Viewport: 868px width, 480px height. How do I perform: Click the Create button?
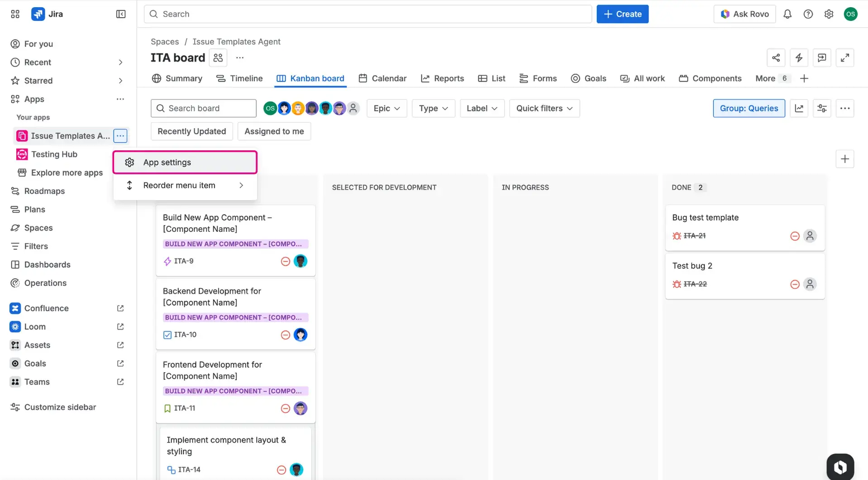pos(622,14)
